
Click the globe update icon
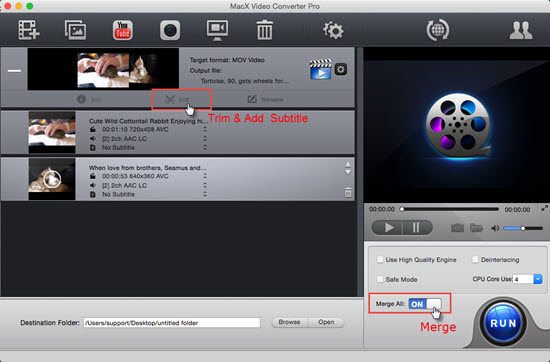point(437,30)
